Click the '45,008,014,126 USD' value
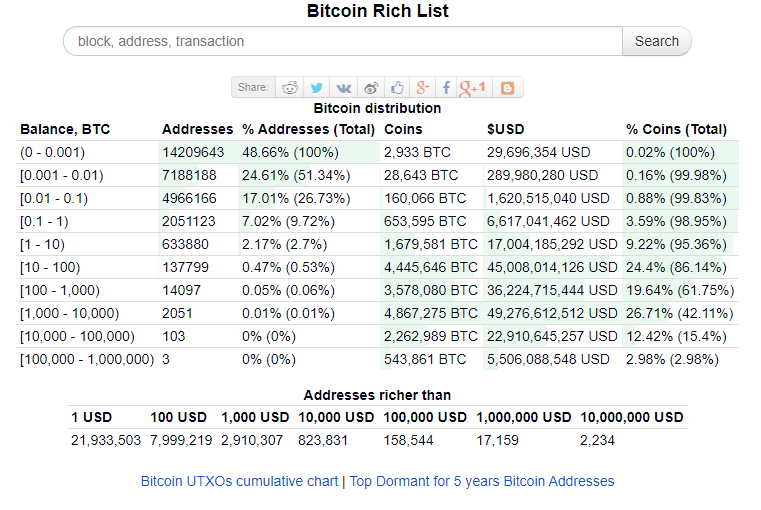The image size is (761, 510). [552, 267]
